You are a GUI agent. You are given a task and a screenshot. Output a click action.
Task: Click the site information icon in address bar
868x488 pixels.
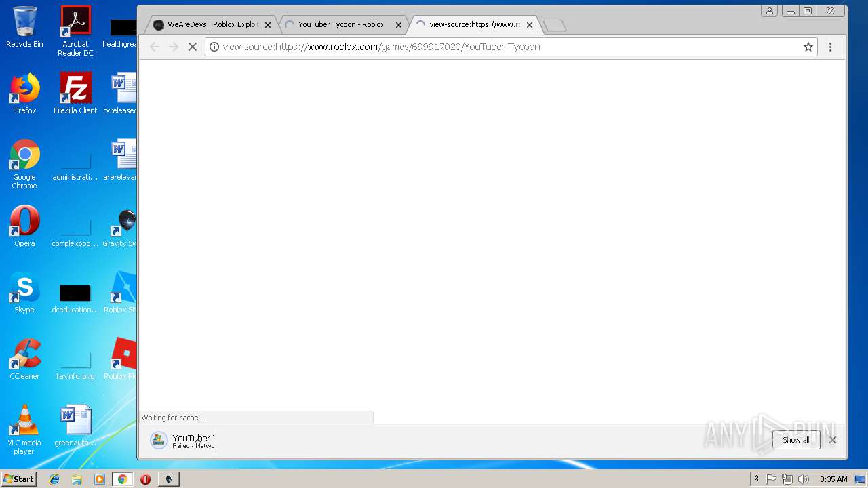[x=214, y=47]
